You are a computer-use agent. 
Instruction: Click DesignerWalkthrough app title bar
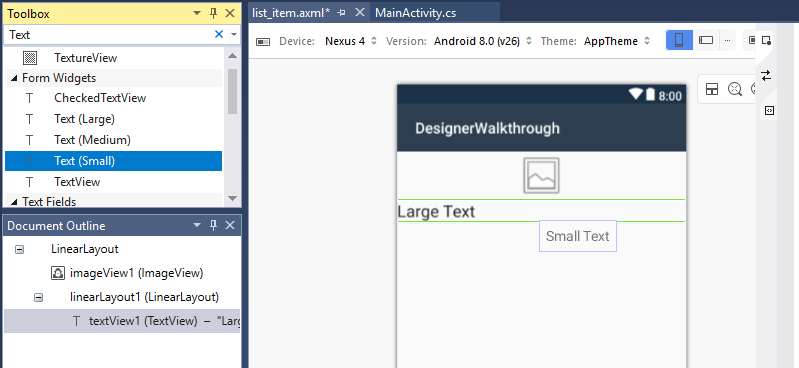[x=542, y=128]
